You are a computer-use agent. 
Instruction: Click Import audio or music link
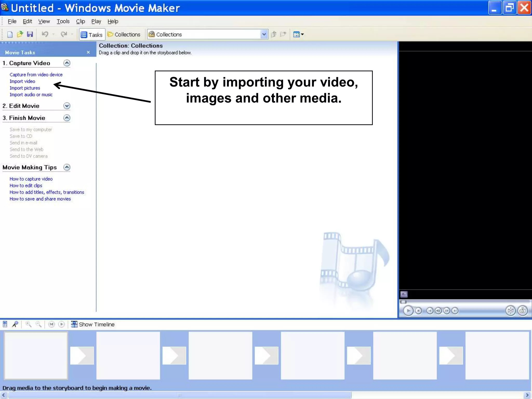pyautogui.click(x=31, y=95)
